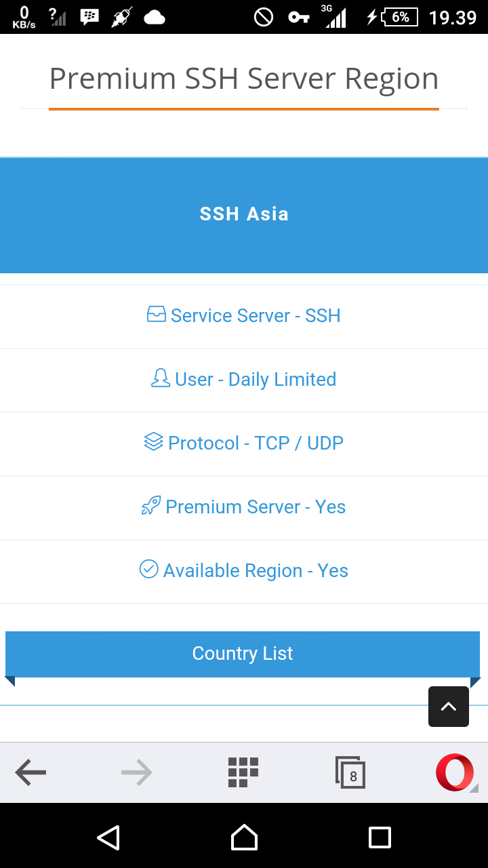The width and height of the screenshot is (488, 868).
Task: Tap the Android home button
Action: click(244, 837)
